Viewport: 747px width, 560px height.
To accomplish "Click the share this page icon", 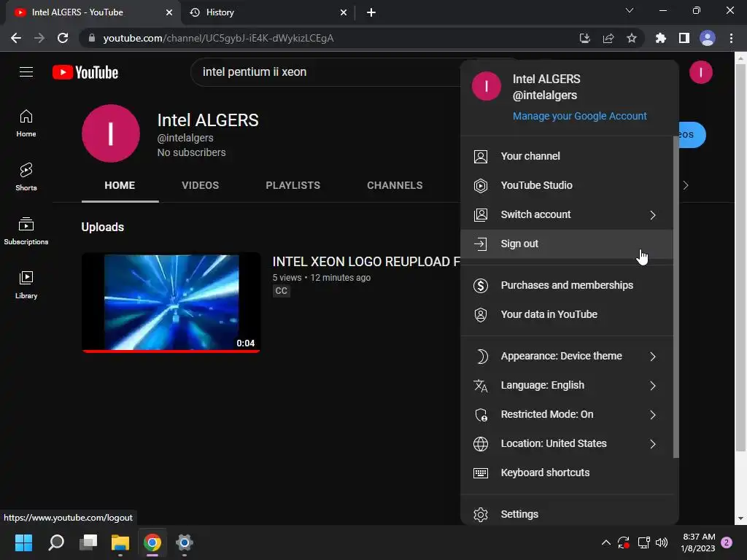I will click(x=608, y=38).
